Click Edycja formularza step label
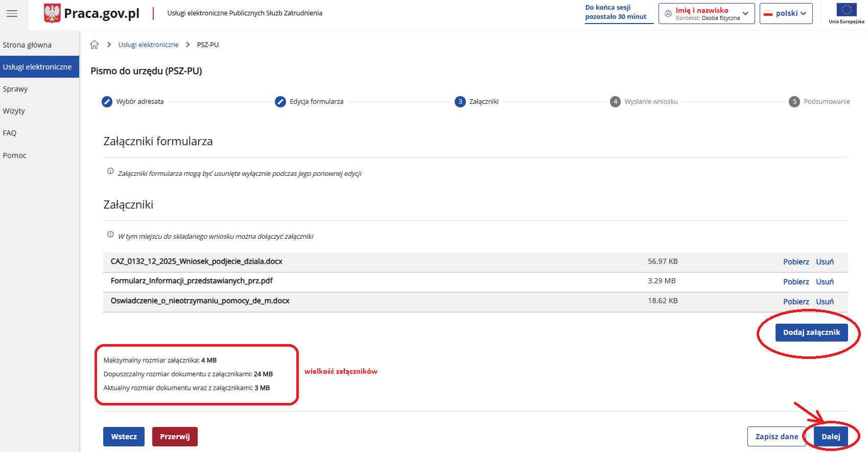The height and width of the screenshot is (452, 868). pyautogui.click(x=316, y=102)
